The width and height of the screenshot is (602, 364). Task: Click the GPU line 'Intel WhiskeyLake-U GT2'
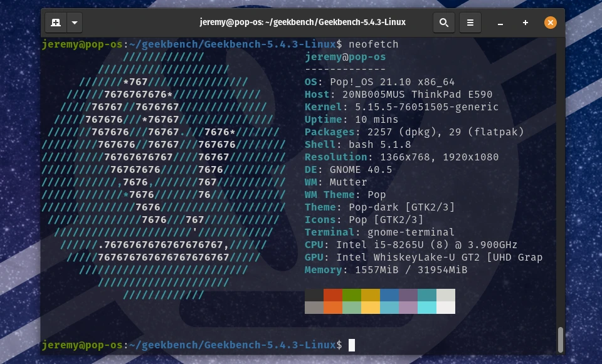point(408,257)
